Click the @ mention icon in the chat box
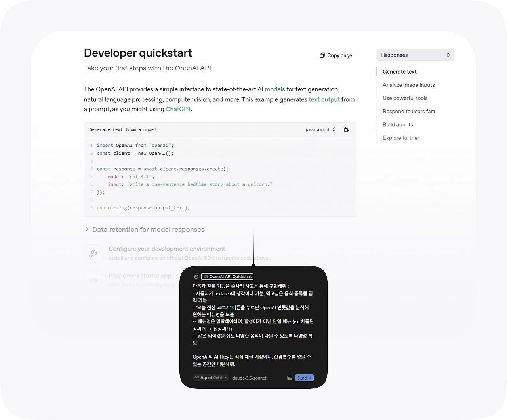Image resolution: width=507 pixels, height=420 pixels. 196,277
